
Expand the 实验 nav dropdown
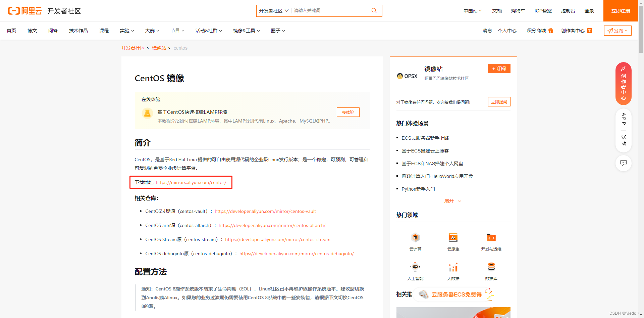click(x=127, y=31)
